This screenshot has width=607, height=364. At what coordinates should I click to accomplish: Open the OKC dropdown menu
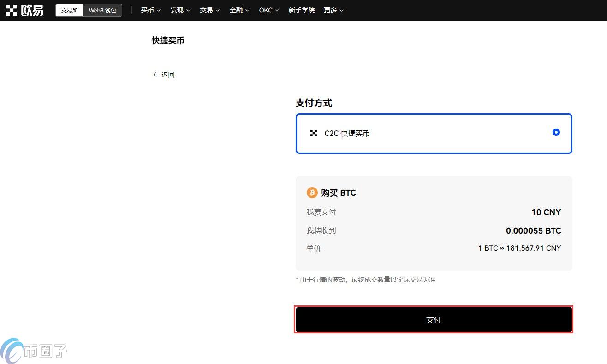click(269, 10)
